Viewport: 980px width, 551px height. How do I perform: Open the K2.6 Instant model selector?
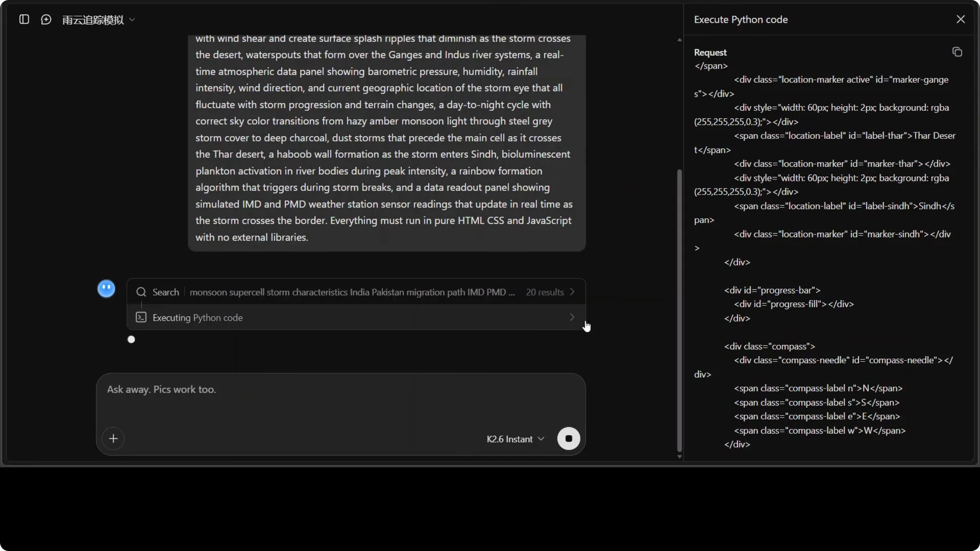[516, 439]
